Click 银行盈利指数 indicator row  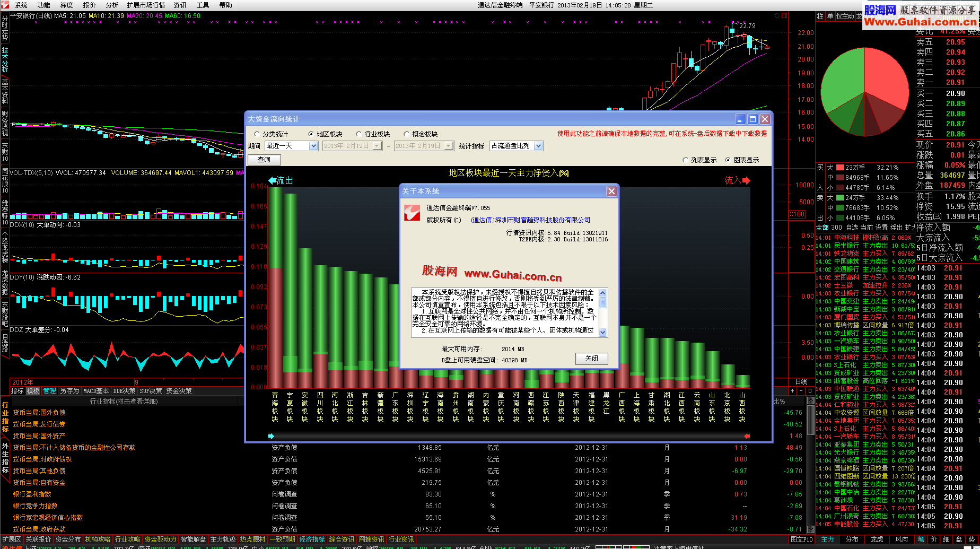[32, 494]
